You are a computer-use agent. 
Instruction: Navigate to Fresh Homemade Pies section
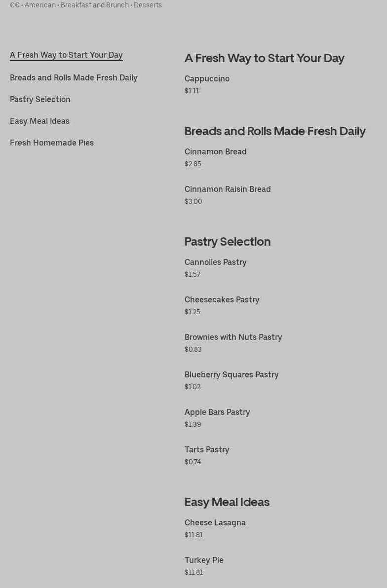point(52,143)
